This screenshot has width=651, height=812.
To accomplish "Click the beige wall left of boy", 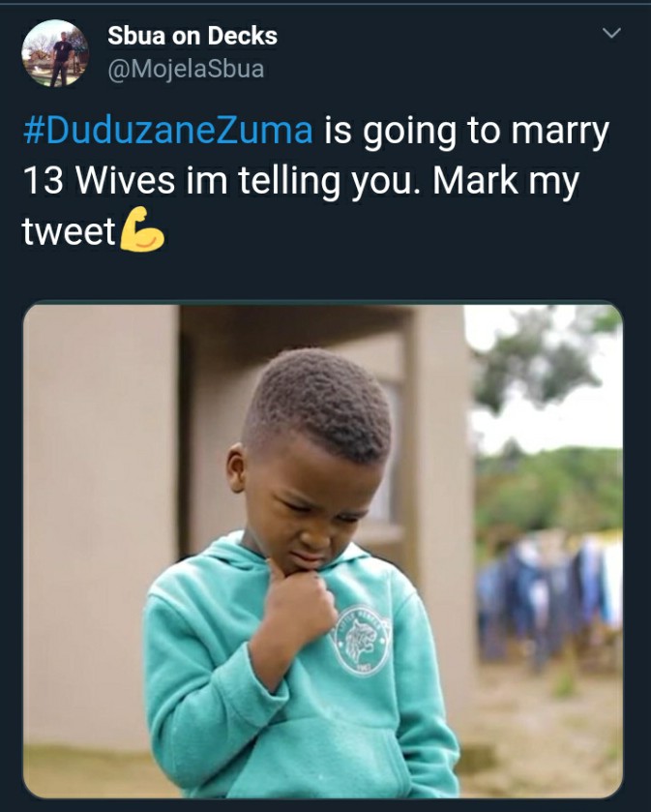I will pyautogui.click(x=101, y=518).
